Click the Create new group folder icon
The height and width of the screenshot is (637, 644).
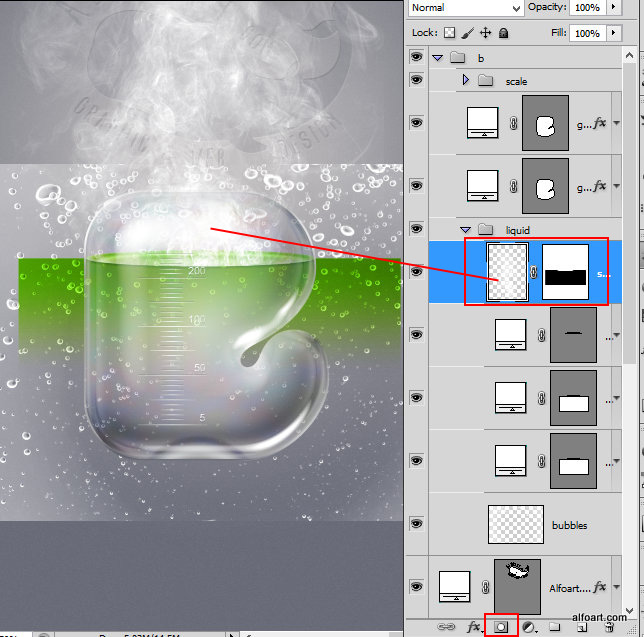click(x=554, y=627)
